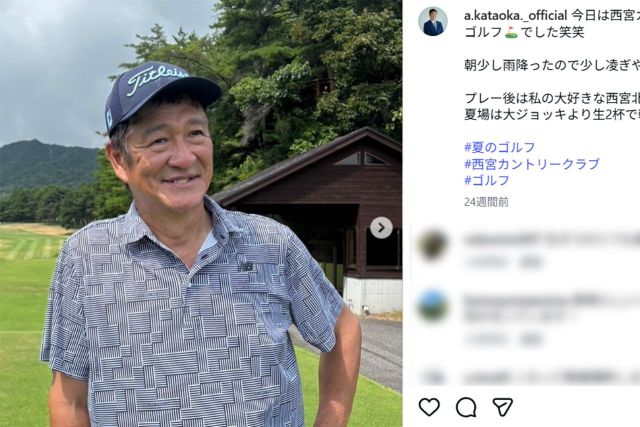Click the 24週間前 post timestamp
The image size is (640, 427).
point(486,202)
